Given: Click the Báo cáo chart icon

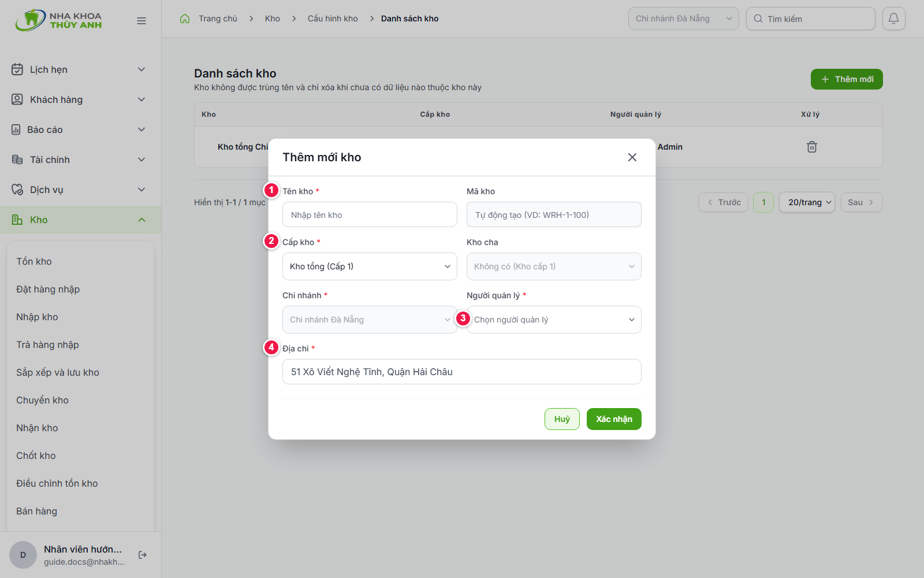Looking at the screenshot, I should 16,129.
